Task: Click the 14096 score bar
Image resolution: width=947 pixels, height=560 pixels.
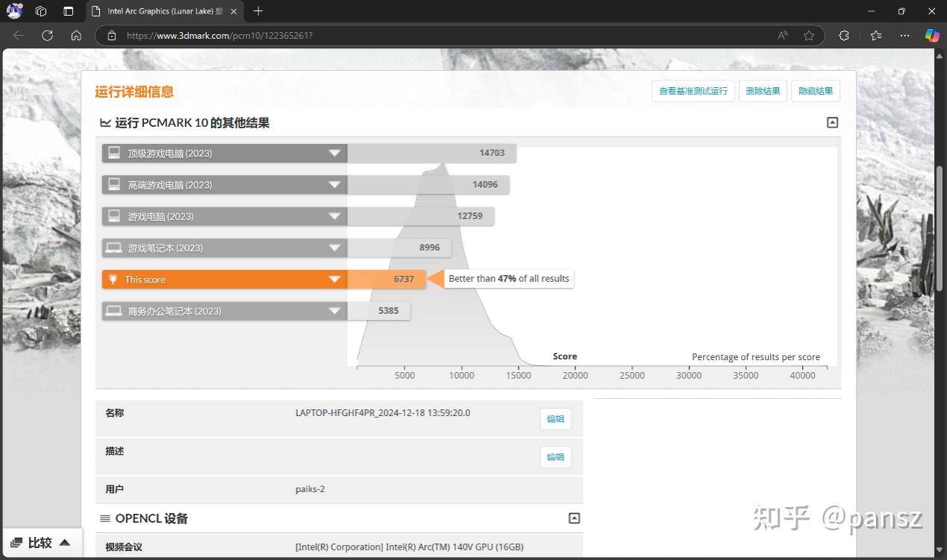Action: 428,184
